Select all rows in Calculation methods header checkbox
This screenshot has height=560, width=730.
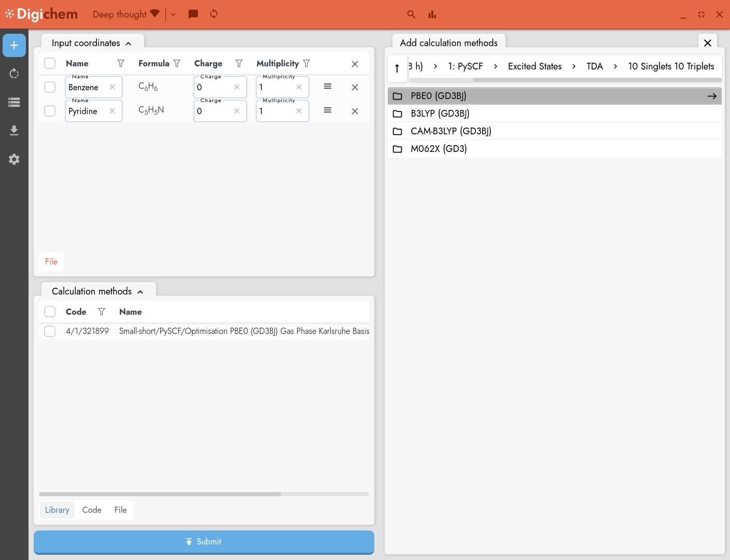[x=50, y=312]
